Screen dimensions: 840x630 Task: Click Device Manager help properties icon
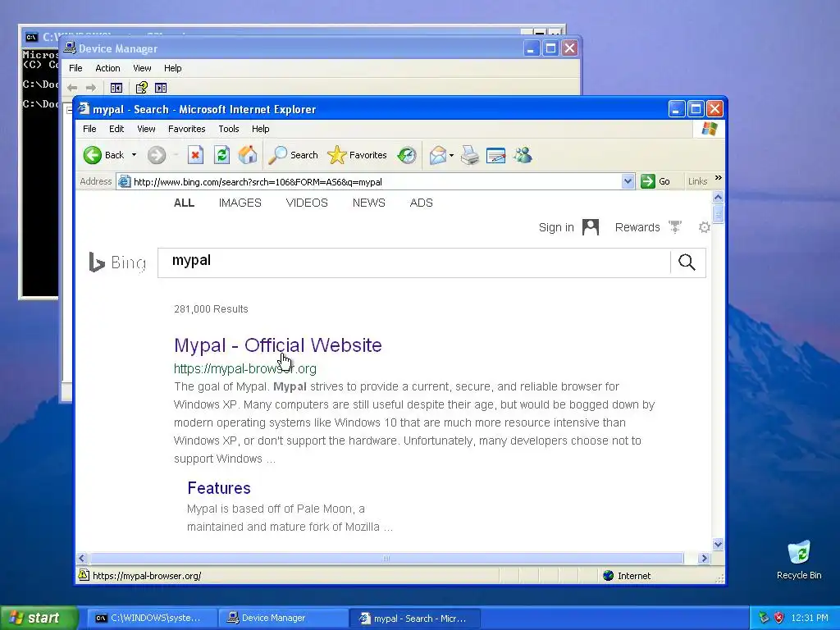coord(141,88)
